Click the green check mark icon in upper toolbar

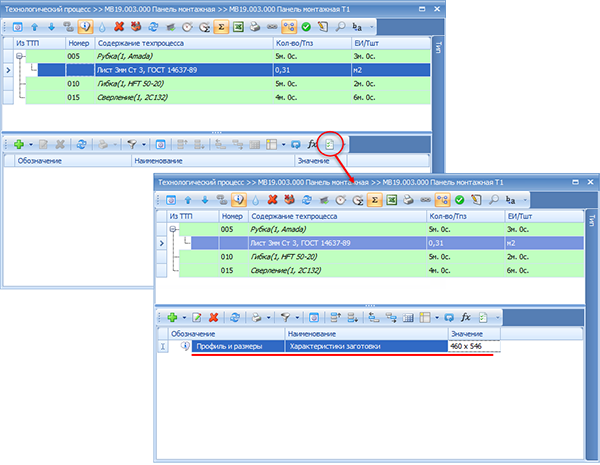pos(304,27)
